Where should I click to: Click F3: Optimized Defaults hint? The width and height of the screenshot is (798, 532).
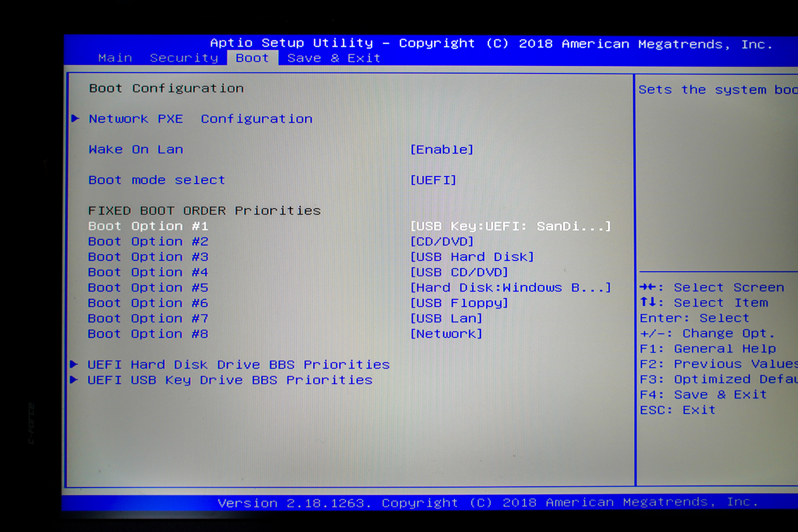click(719, 380)
